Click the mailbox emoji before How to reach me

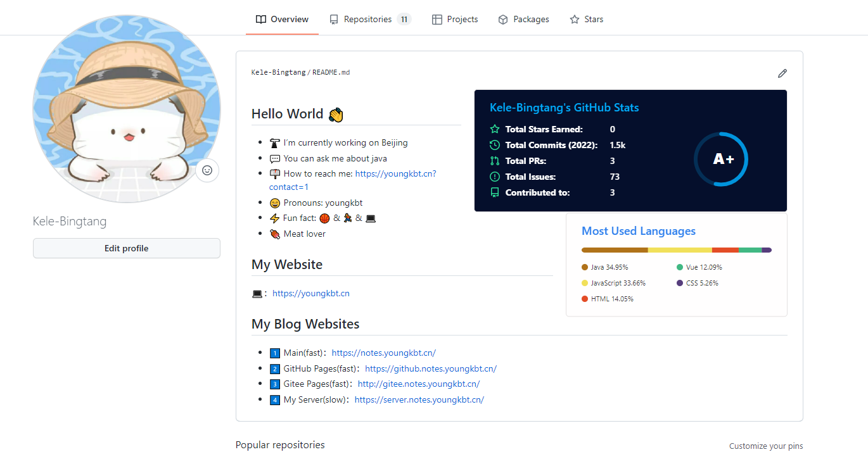pyautogui.click(x=275, y=174)
